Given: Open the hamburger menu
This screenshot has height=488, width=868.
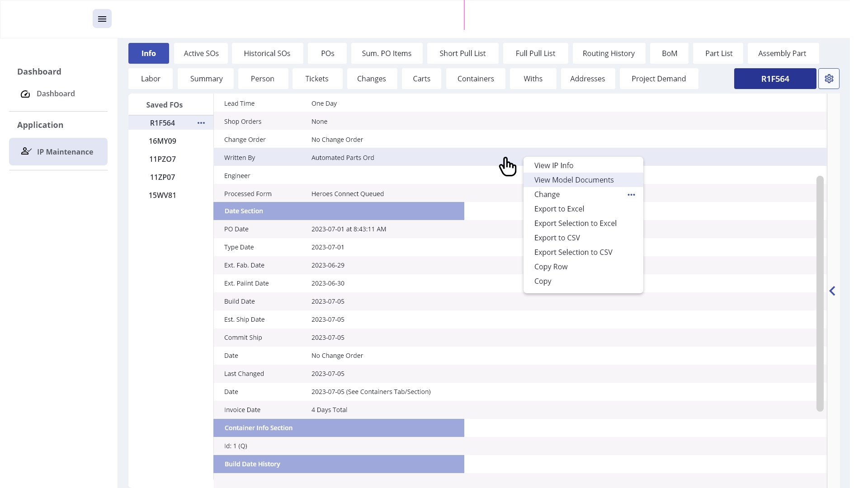Looking at the screenshot, I should (x=102, y=19).
